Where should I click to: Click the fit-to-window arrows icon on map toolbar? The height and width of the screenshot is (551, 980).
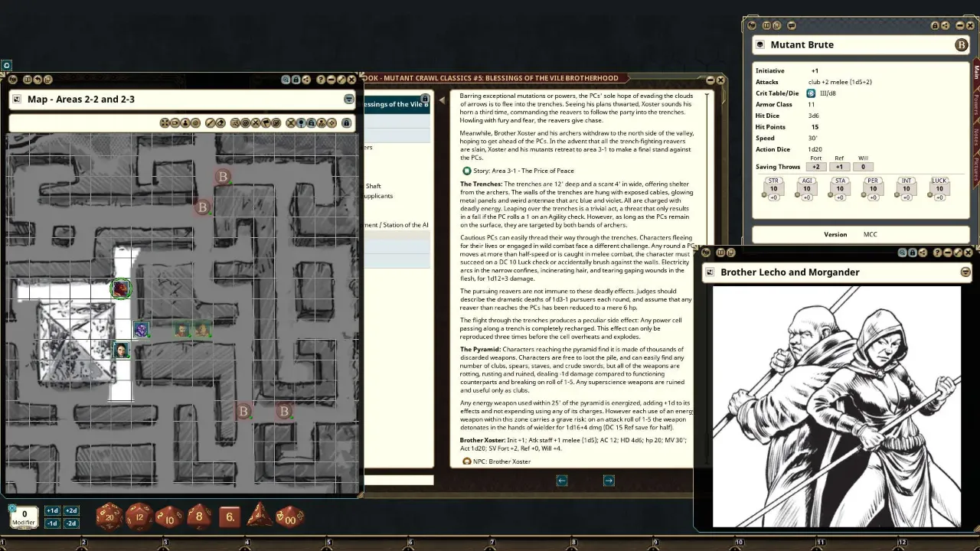click(165, 123)
